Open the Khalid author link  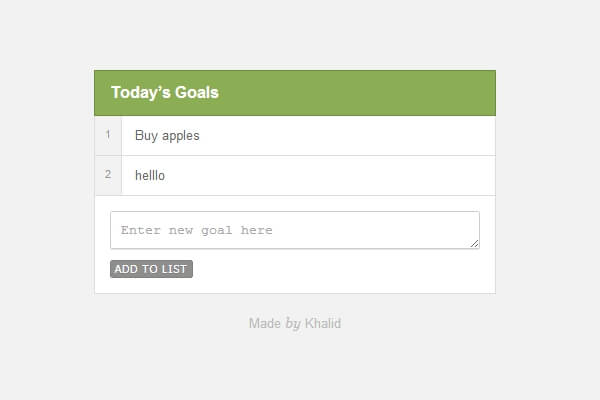(x=323, y=323)
